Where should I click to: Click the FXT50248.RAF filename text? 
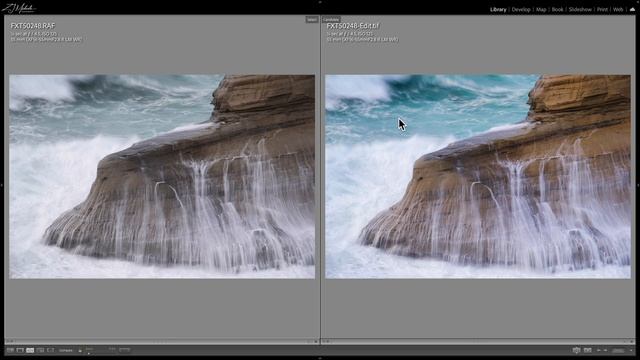tap(33, 25)
